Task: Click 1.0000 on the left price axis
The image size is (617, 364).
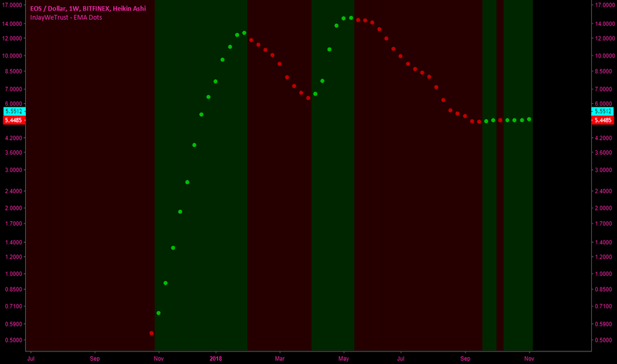Action: (x=13, y=274)
